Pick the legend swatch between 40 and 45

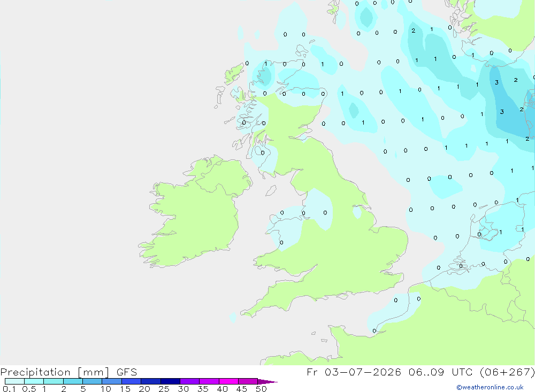(x=228, y=381)
